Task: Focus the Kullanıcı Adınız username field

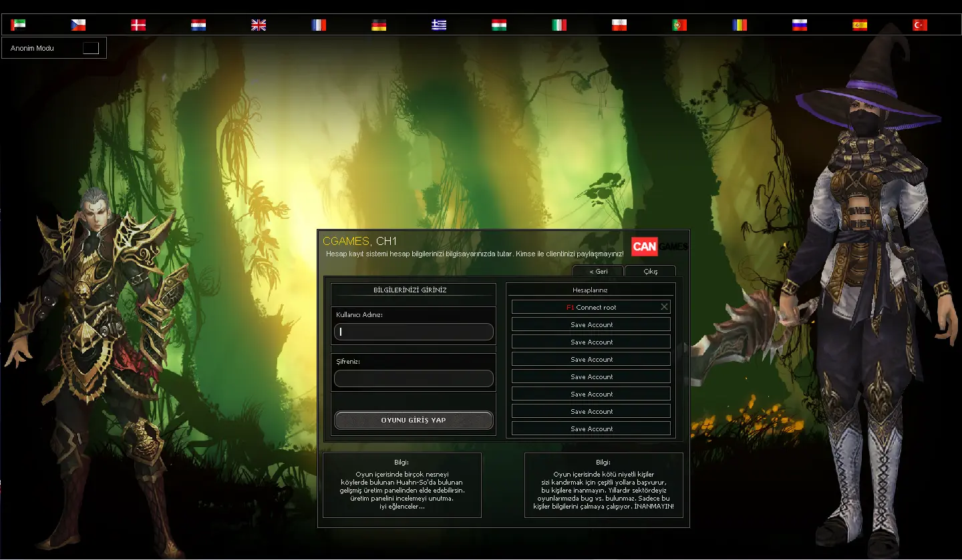Action: pos(414,332)
